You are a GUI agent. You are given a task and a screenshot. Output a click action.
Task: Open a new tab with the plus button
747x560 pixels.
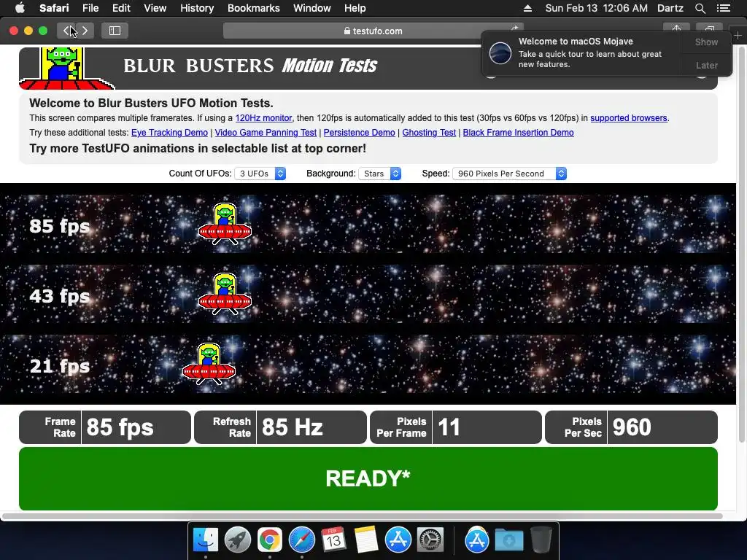click(738, 35)
